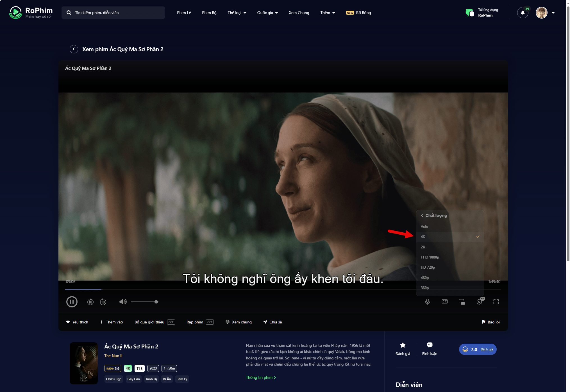The height and width of the screenshot is (392, 570).
Task: Start a Xem chung watch party below player
Action: click(239, 322)
